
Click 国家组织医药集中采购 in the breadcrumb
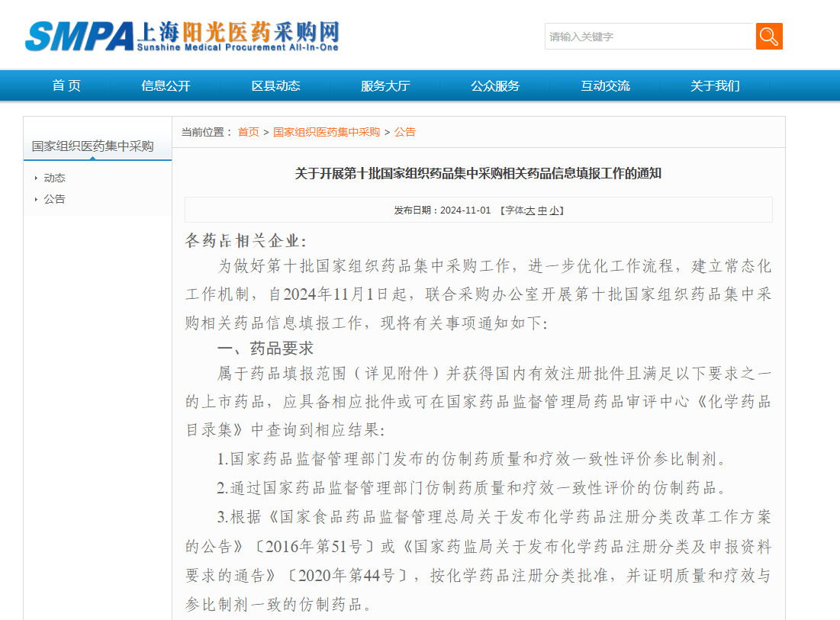(x=328, y=131)
